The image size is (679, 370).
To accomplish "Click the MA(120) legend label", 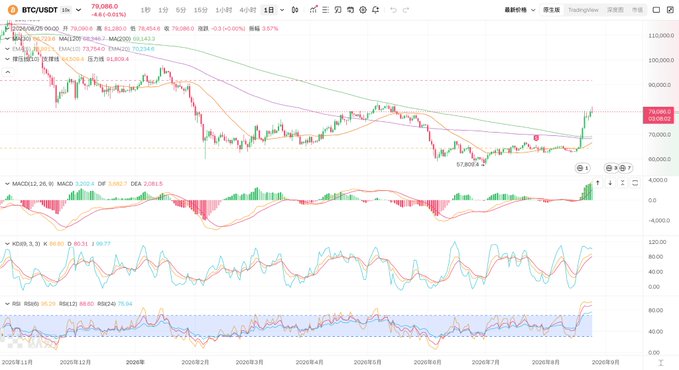I will pos(70,39).
